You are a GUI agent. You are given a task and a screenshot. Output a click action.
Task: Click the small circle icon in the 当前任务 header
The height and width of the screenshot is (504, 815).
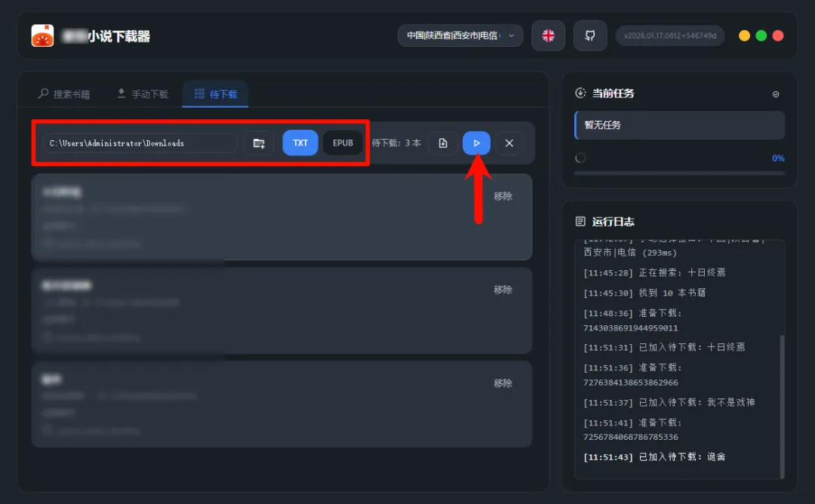click(776, 94)
